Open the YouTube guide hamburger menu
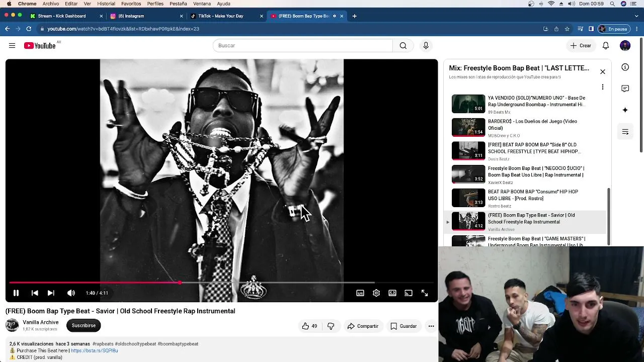 coord(12,46)
